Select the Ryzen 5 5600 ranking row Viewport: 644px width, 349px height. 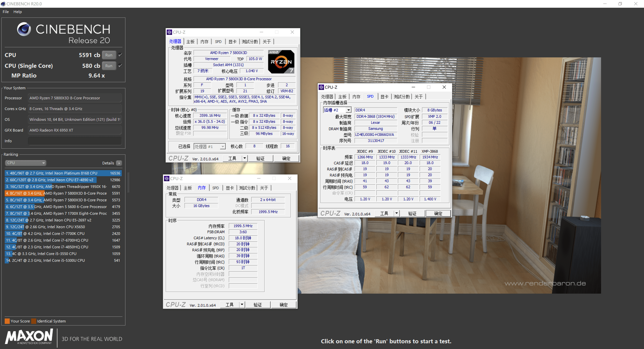tap(63, 207)
